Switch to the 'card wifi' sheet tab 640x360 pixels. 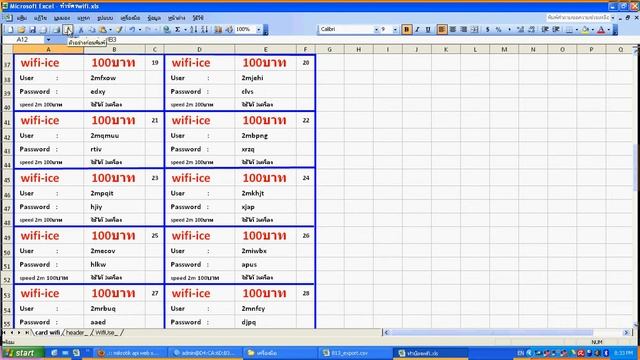point(47,333)
